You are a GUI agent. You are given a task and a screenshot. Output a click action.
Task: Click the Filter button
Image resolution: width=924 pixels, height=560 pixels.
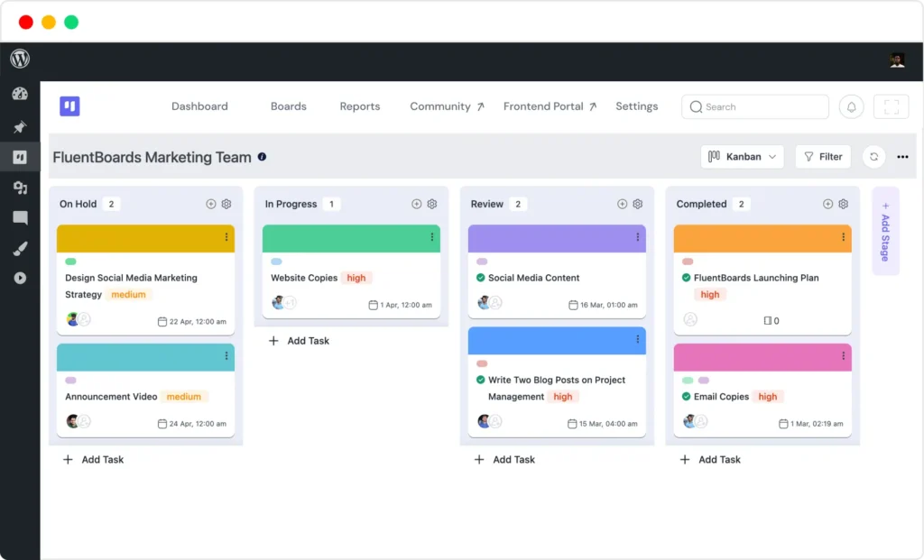pyautogui.click(x=822, y=157)
